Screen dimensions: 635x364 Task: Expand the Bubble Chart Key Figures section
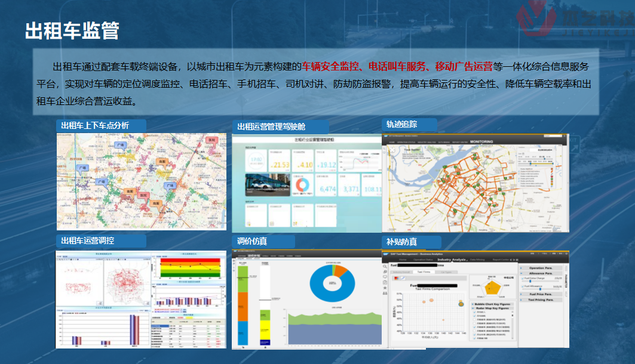pos(493,303)
